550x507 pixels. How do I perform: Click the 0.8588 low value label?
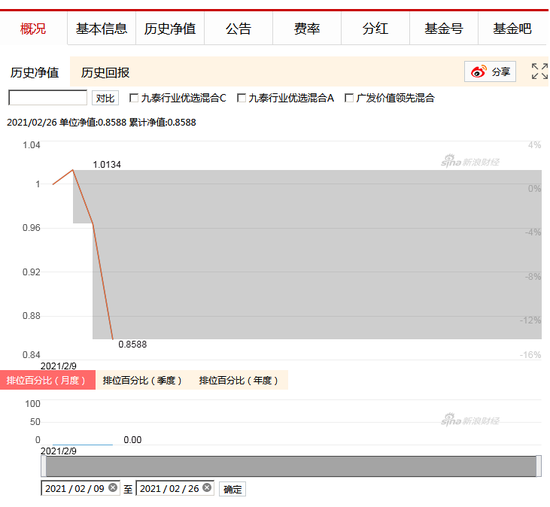point(133,344)
